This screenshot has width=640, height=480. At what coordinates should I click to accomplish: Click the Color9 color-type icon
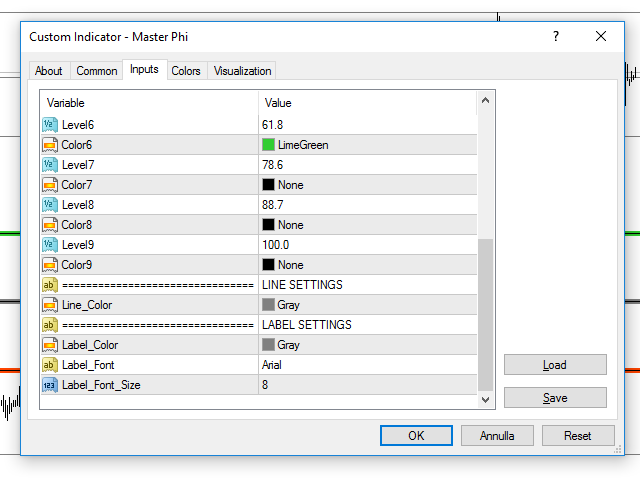[x=50, y=265]
